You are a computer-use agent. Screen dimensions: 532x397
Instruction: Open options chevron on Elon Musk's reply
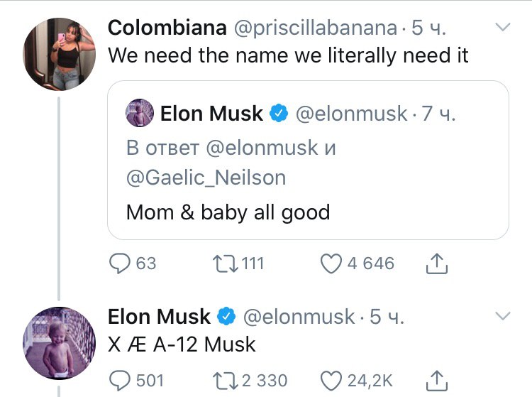[502, 316]
